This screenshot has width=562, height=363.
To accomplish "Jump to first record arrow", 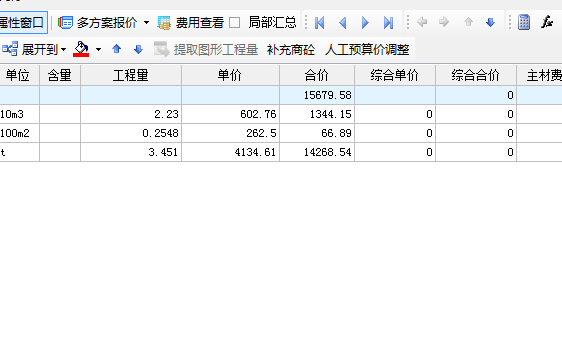I will (319, 23).
